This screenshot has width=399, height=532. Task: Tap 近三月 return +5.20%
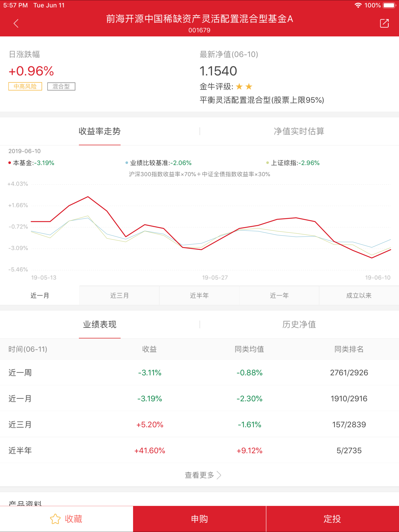[150, 425]
